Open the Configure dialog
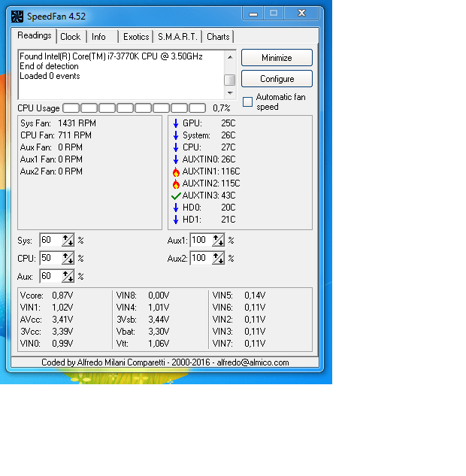 point(277,79)
